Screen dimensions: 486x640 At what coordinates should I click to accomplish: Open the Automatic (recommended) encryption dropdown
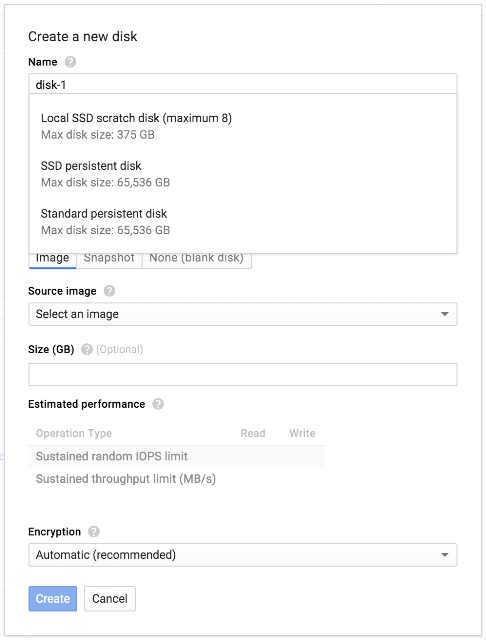243,555
